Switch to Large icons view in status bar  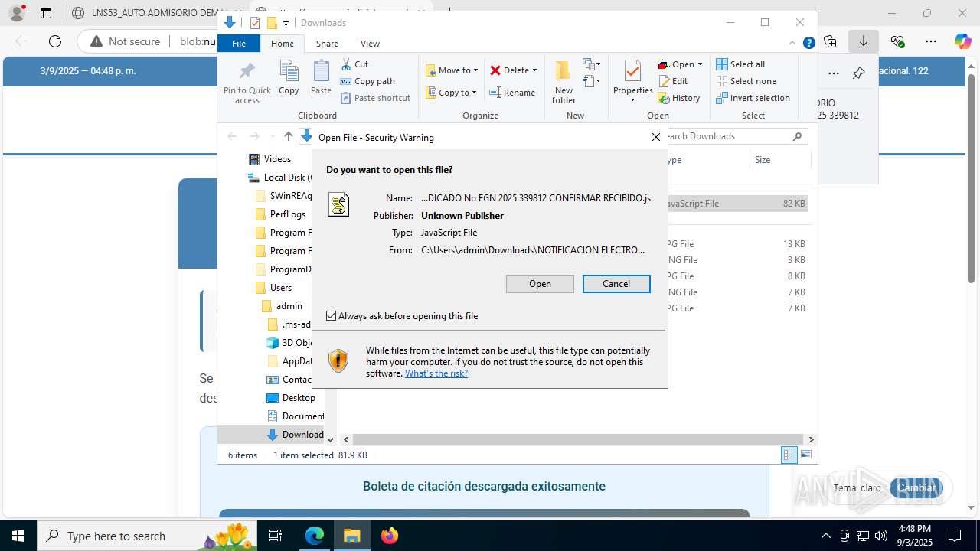[x=805, y=455]
